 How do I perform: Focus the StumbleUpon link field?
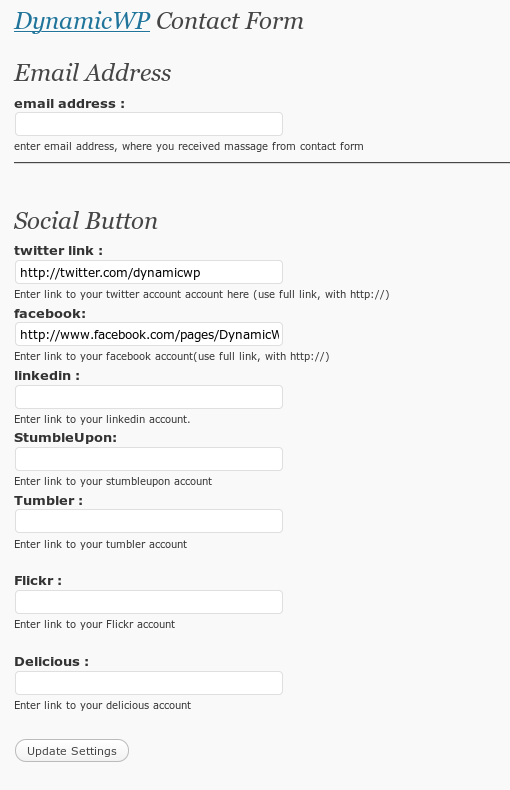(x=149, y=459)
